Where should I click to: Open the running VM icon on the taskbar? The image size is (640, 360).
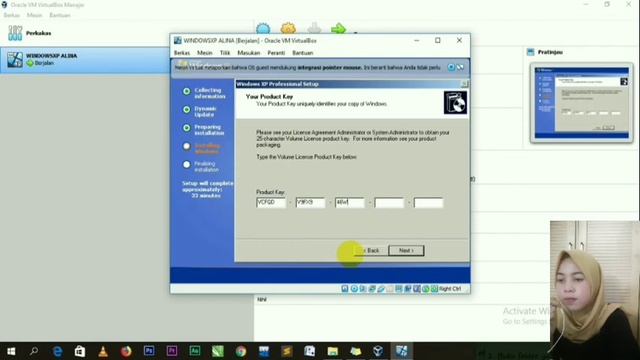click(402, 351)
